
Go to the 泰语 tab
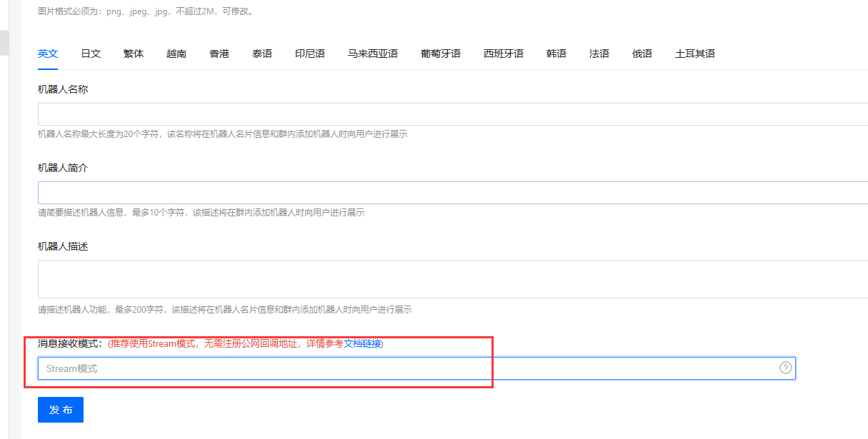coord(262,54)
